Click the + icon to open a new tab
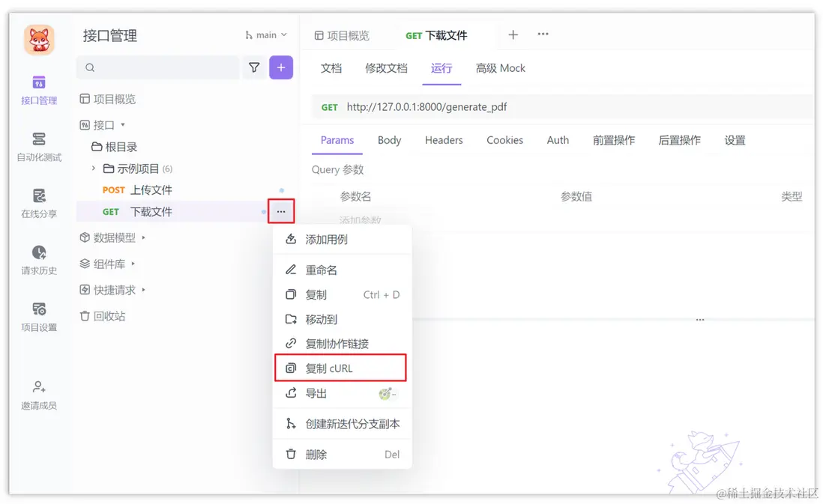 click(x=513, y=34)
